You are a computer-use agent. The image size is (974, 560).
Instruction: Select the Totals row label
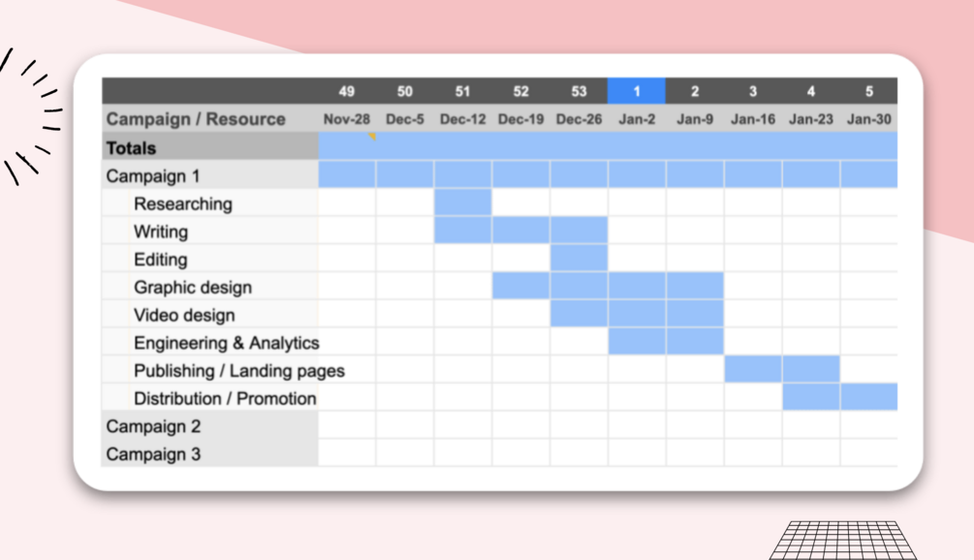(x=131, y=148)
